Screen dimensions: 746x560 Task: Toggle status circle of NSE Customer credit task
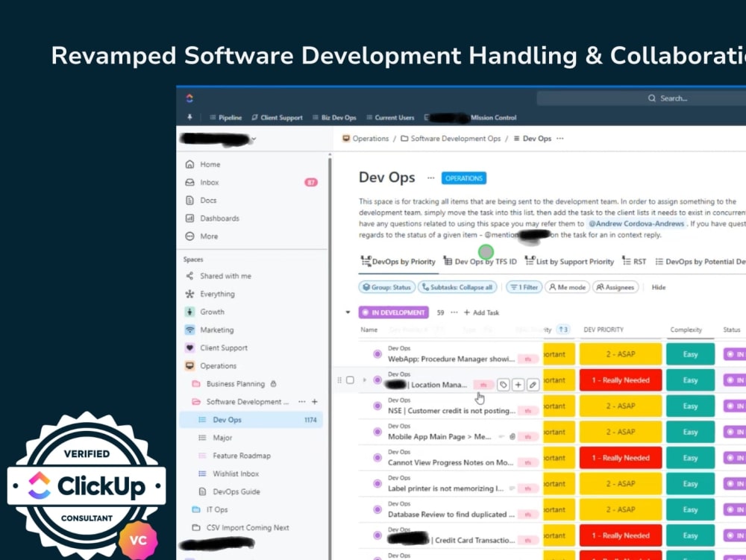click(x=377, y=406)
